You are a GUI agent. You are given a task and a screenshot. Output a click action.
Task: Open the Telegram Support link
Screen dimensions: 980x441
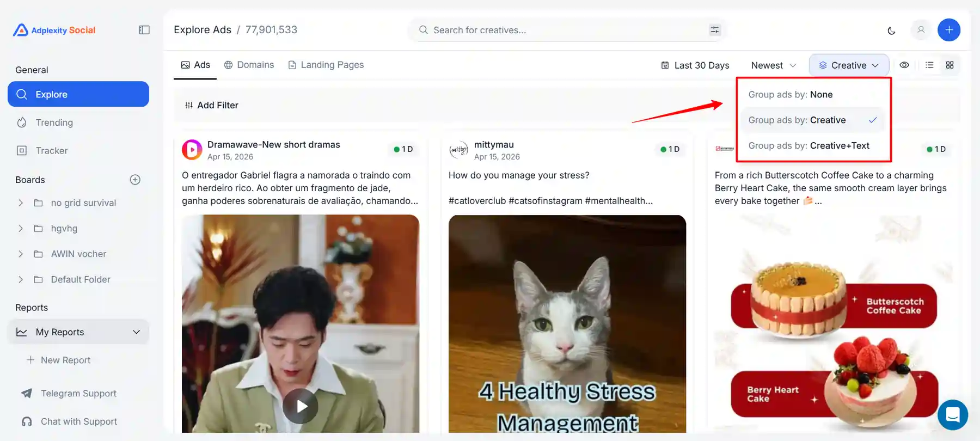coord(78,394)
